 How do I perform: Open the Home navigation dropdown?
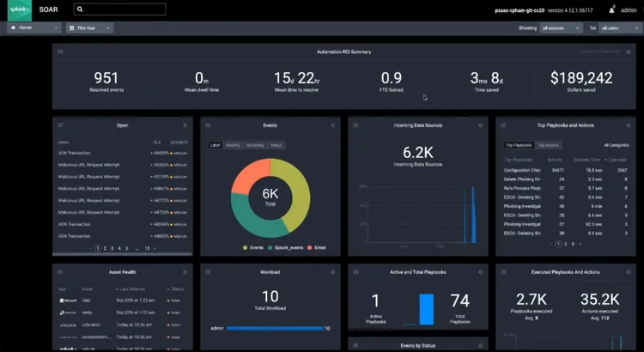[x=33, y=27]
